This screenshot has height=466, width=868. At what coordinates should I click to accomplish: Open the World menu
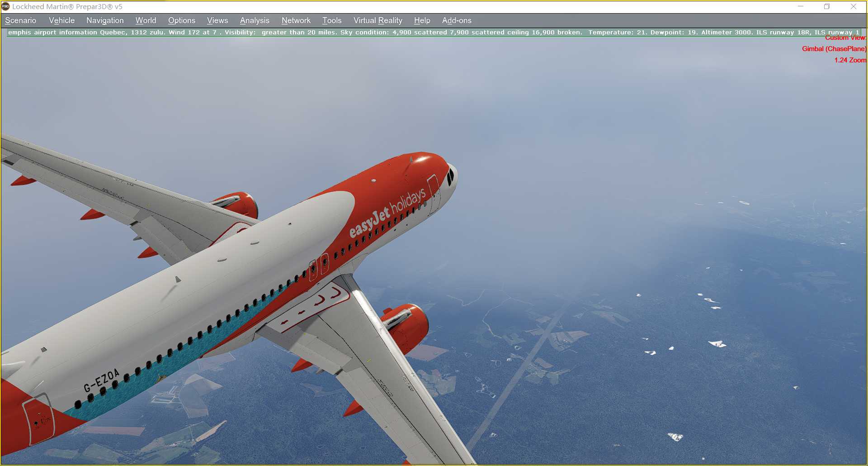146,20
